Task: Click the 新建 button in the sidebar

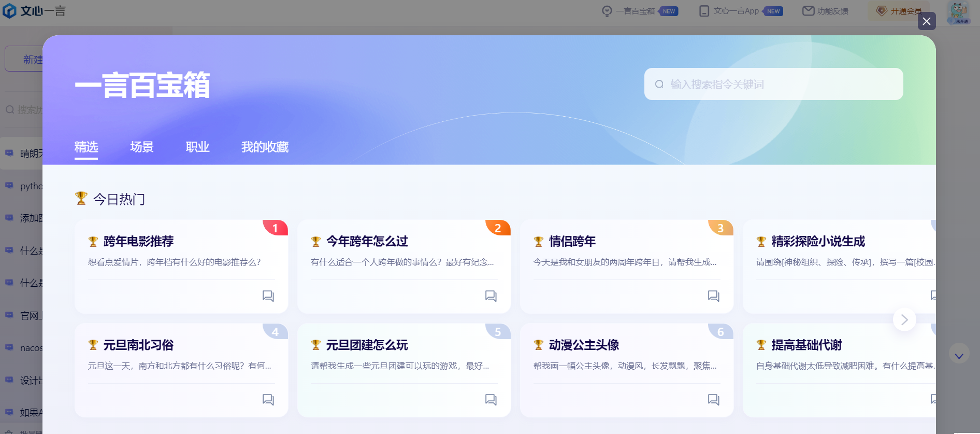Action: (24, 59)
